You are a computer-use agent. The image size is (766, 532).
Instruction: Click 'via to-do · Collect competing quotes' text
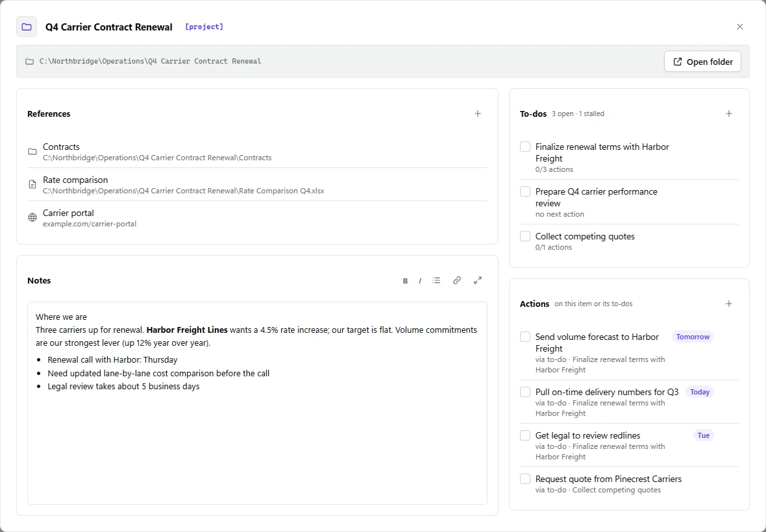pyautogui.click(x=598, y=490)
